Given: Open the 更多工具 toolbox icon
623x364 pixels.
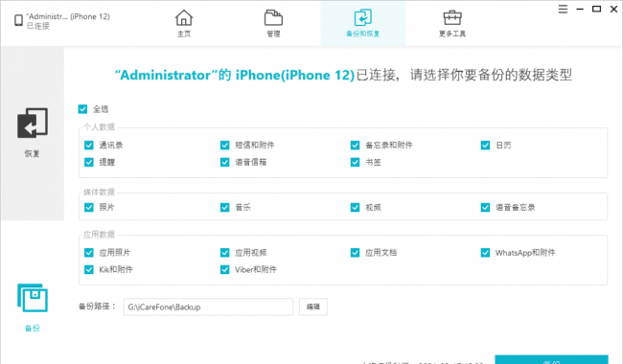Looking at the screenshot, I should [x=452, y=18].
